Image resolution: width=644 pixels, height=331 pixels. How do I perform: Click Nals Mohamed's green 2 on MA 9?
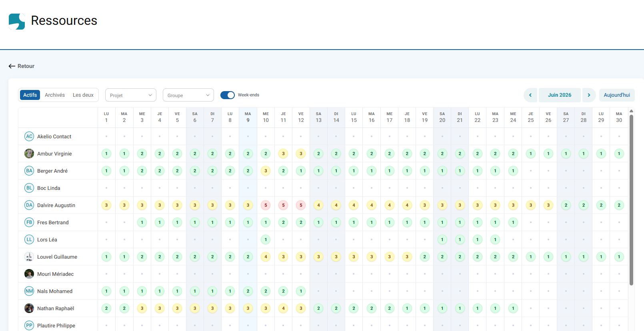tap(248, 291)
